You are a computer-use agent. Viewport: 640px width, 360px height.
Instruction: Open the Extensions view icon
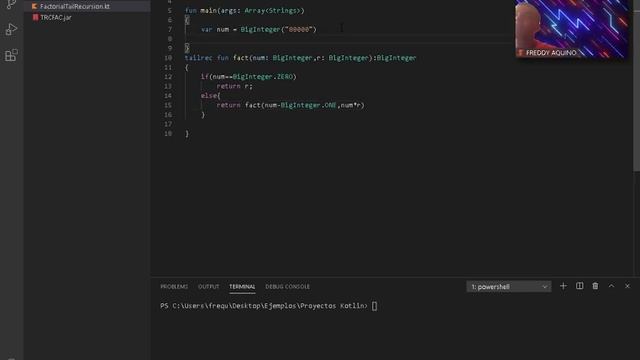11,55
